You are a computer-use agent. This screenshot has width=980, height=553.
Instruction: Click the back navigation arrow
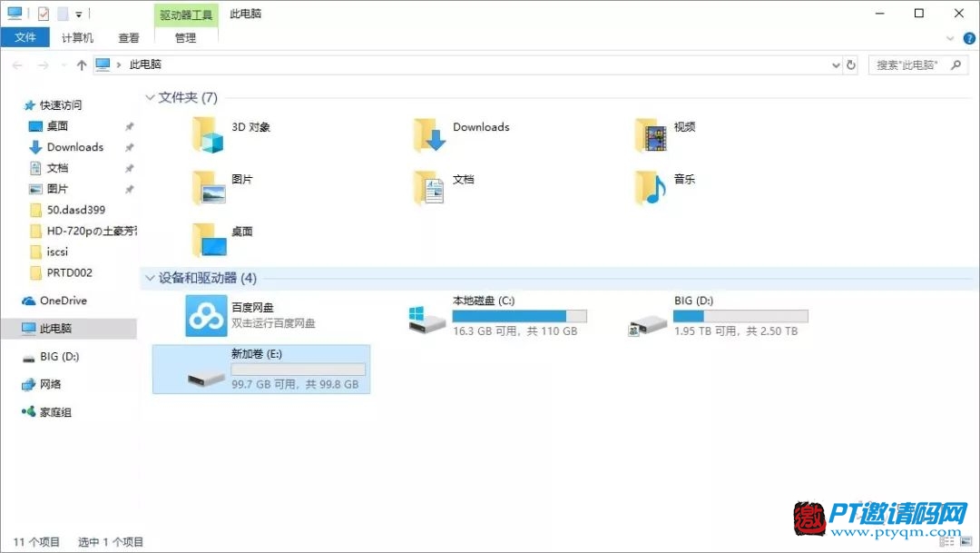tap(17, 65)
